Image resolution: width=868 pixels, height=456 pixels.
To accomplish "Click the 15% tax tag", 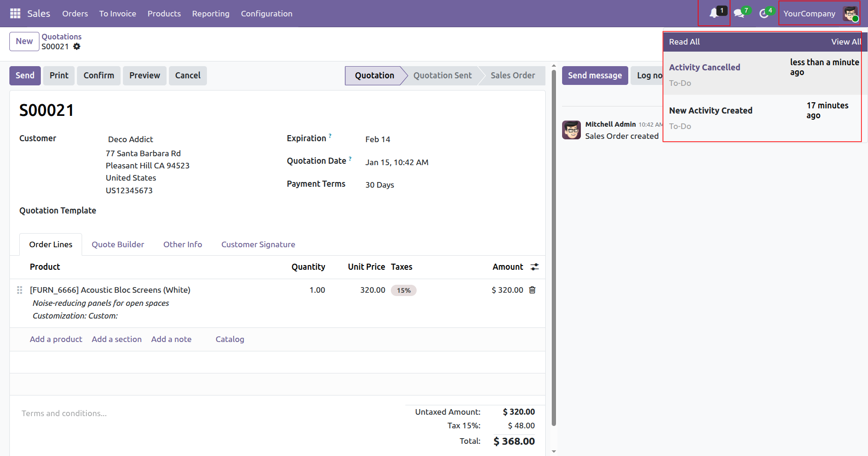I will coord(404,290).
